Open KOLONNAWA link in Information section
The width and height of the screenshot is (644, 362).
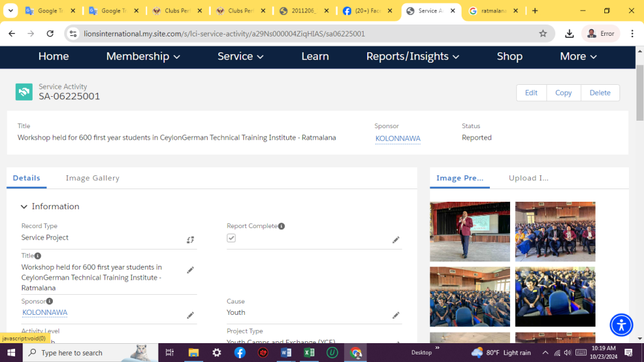click(x=45, y=312)
